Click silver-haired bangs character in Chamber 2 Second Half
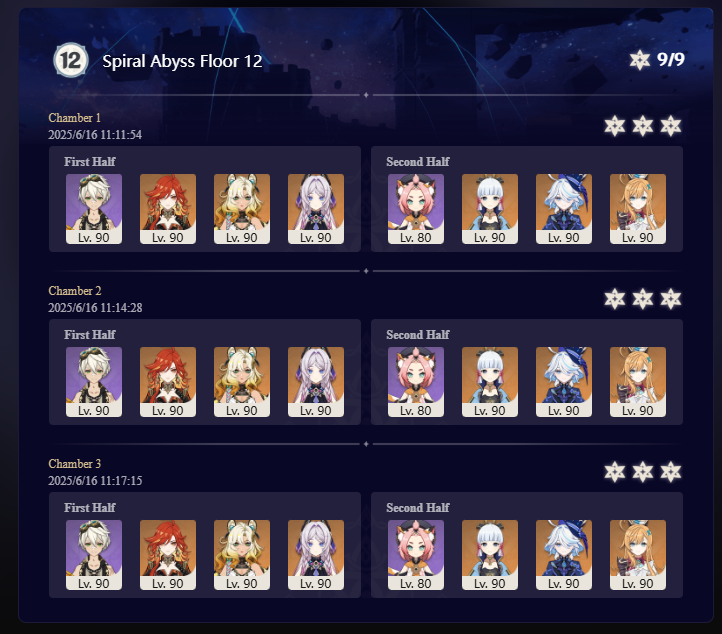 point(490,382)
